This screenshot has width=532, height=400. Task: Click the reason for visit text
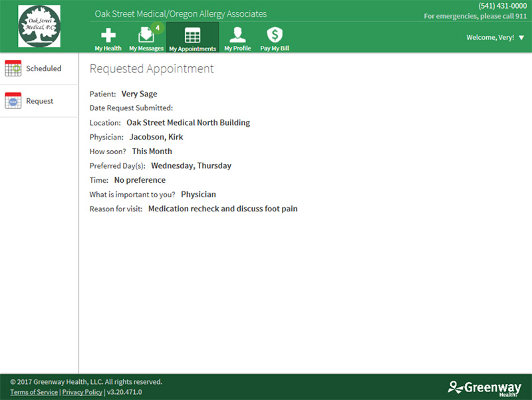point(223,209)
